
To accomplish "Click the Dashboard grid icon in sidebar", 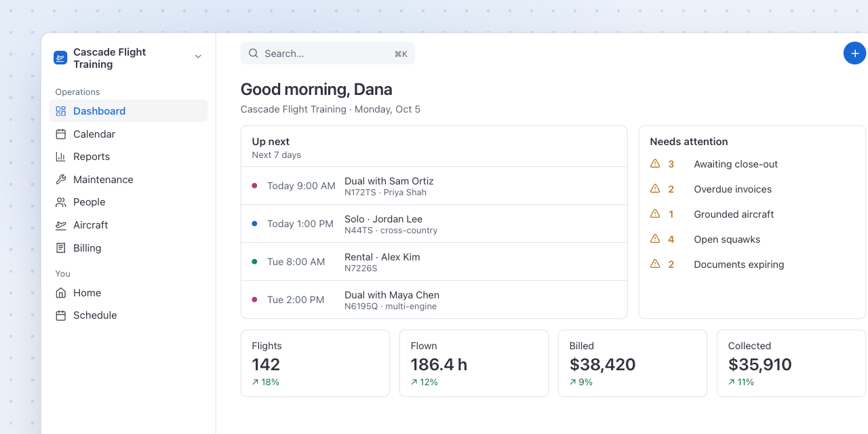I will (x=61, y=111).
